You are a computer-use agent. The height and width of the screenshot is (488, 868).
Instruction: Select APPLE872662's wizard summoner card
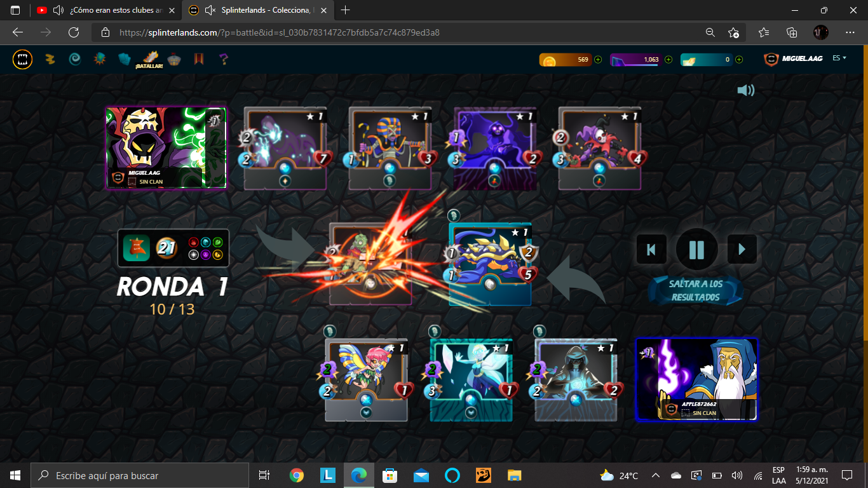click(697, 379)
